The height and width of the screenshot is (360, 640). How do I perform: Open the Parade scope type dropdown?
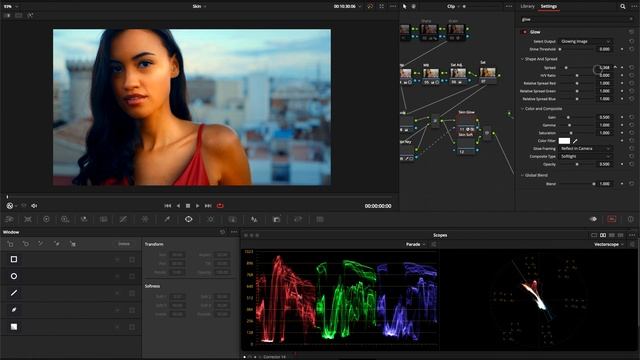[416, 244]
